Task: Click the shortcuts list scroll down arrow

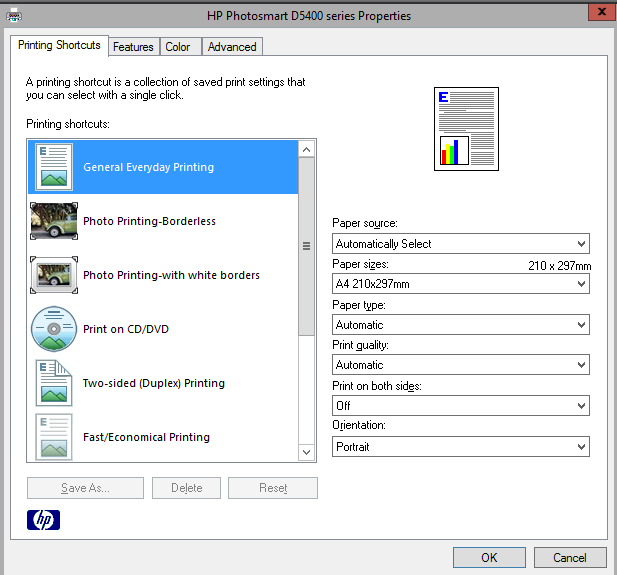Action: (307, 452)
